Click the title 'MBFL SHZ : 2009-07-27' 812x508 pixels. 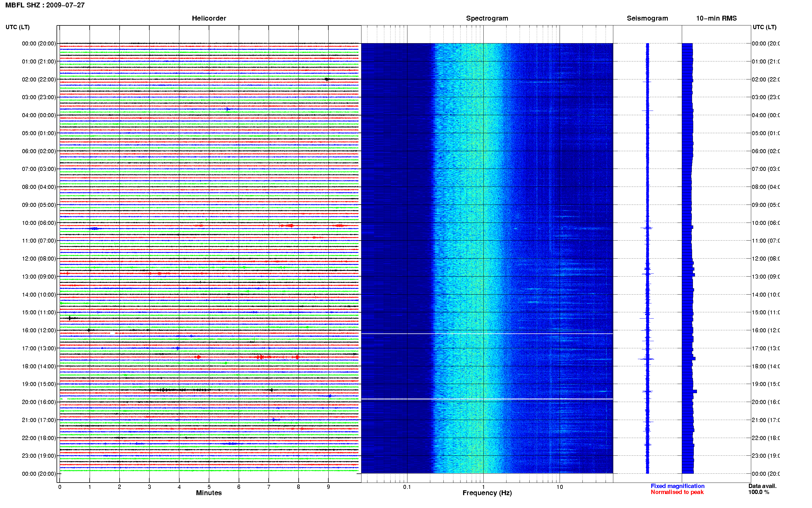pos(45,5)
